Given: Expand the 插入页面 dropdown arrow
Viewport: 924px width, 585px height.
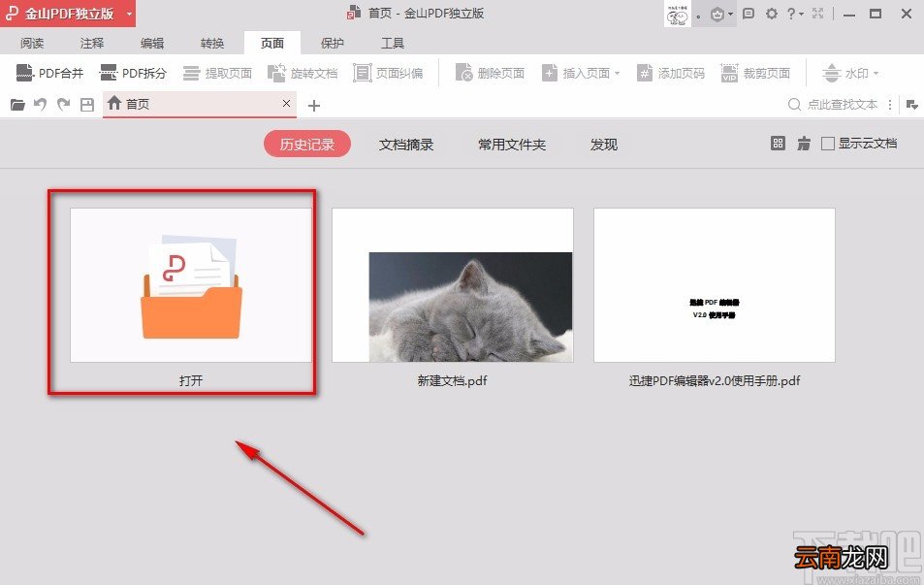Looking at the screenshot, I should pos(617,74).
